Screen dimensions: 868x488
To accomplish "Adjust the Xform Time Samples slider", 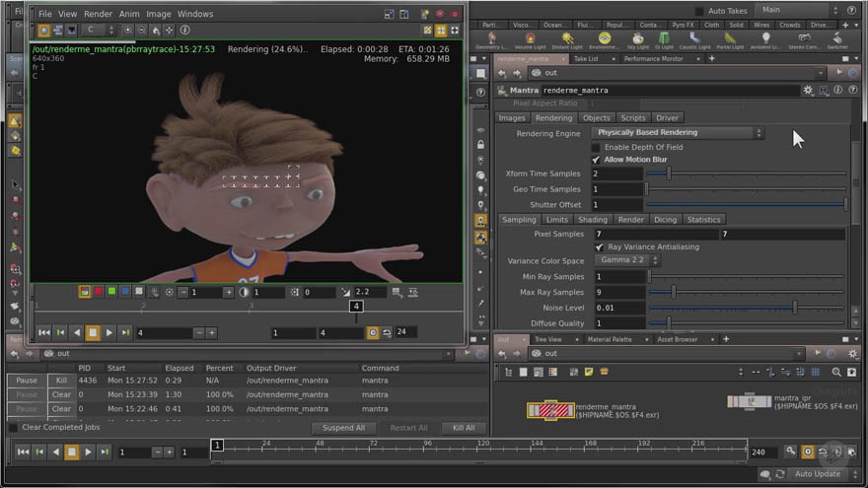I will (x=747, y=174).
